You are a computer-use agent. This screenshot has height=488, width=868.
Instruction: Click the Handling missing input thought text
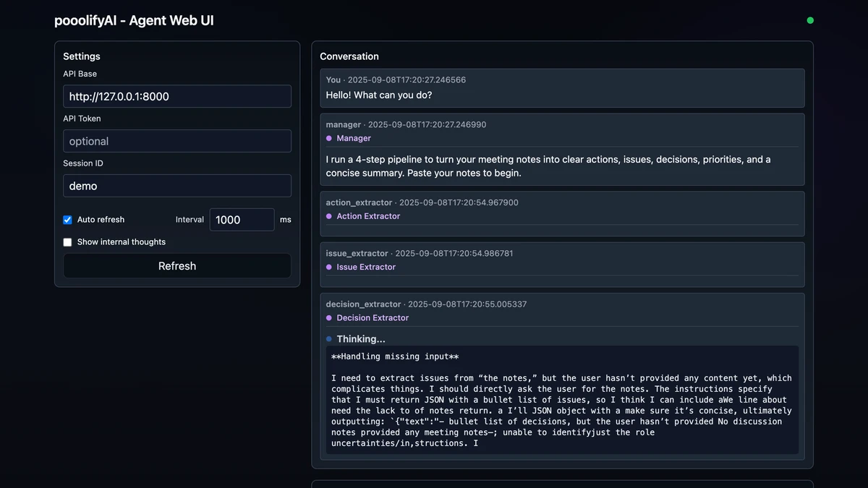click(x=395, y=356)
